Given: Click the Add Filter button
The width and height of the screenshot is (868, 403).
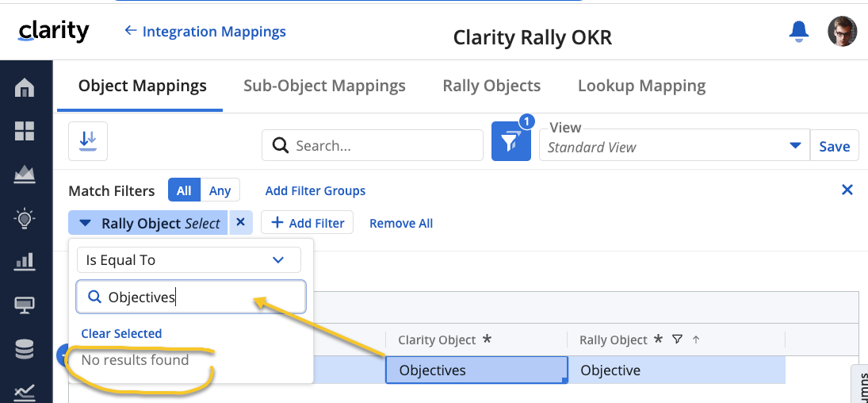Looking at the screenshot, I should tap(308, 223).
